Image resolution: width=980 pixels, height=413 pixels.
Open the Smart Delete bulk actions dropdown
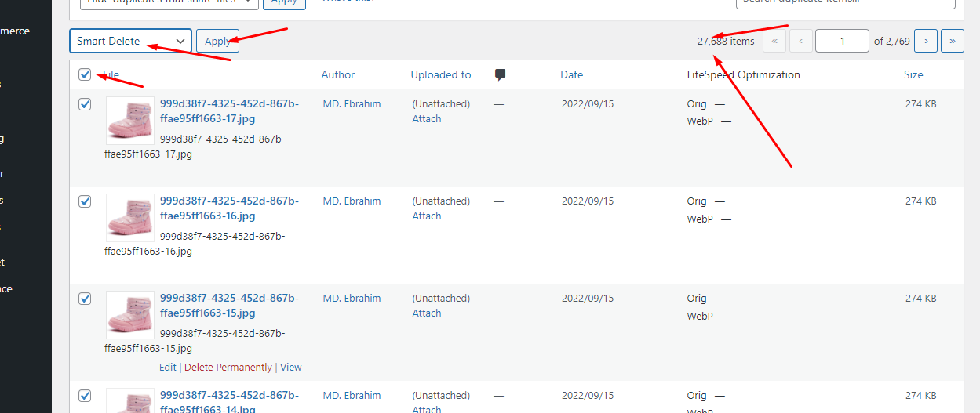click(x=130, y=41)
